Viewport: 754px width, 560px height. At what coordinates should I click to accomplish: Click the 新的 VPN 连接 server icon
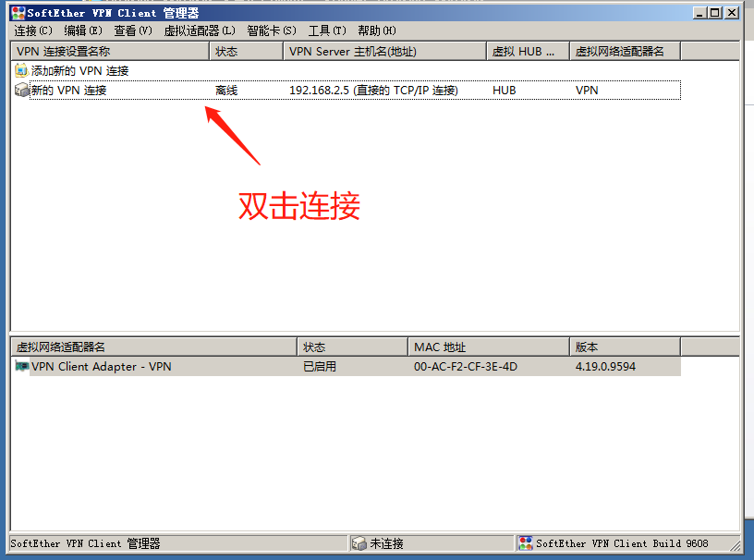click(x=21, y=90)
